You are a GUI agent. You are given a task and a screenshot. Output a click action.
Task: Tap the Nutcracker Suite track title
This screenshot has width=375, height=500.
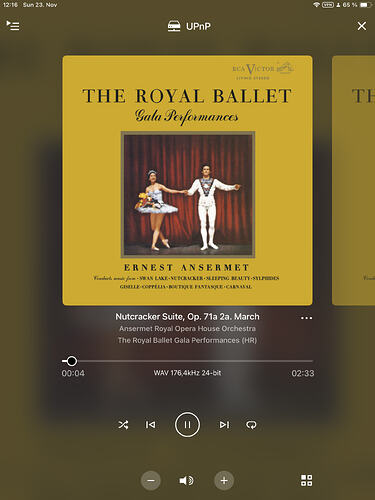click(x=187, y=317)
